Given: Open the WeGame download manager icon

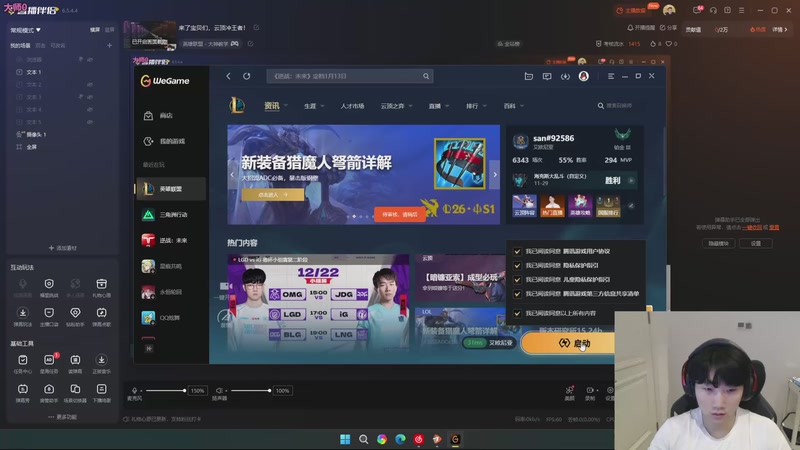Looking at the screenshot, I should pos(565,76).
